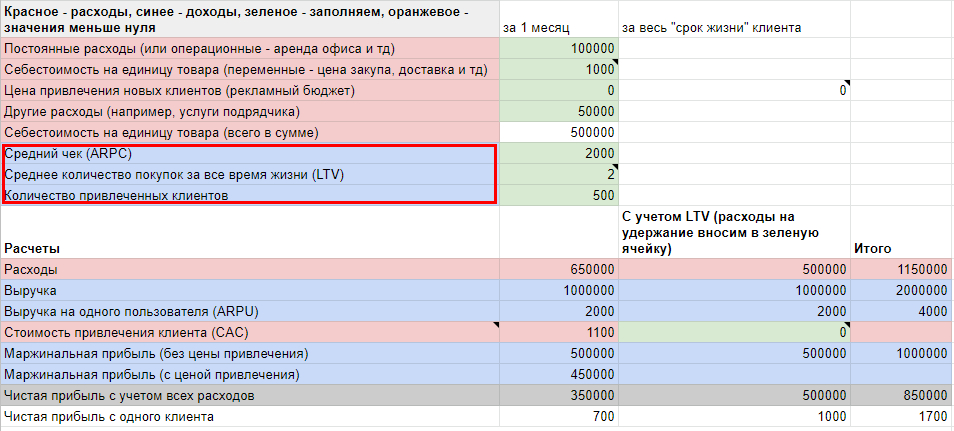Click the monthly 2000 in ARPU row
The height and width of the screenshot is (431, 954).
(559, 311)
